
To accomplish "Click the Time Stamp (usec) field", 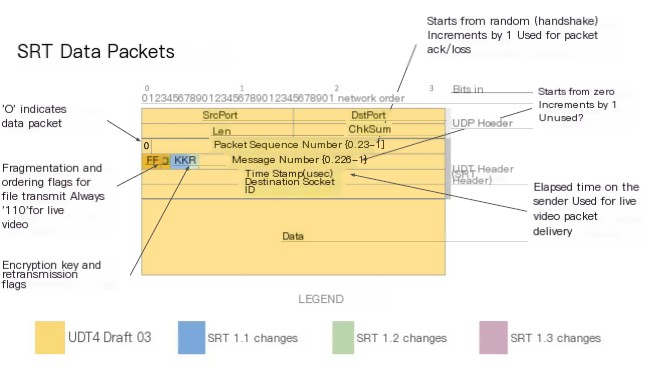I will point(289,173).
